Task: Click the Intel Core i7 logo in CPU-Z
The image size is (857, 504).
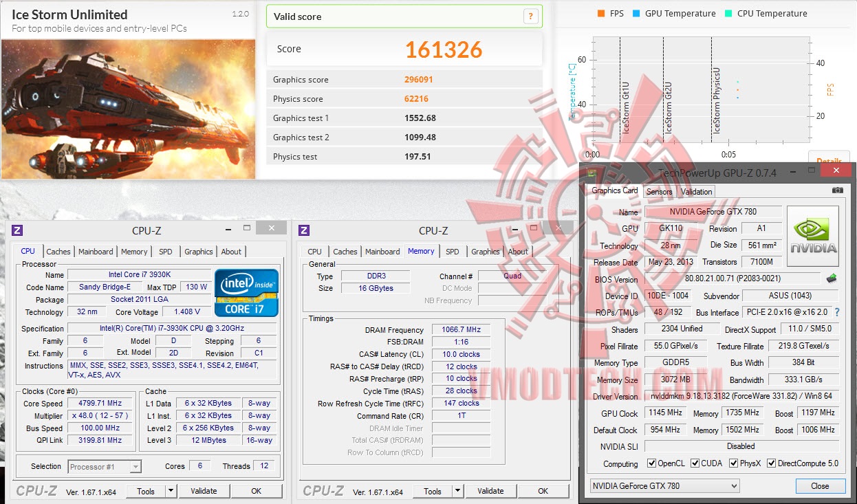Action: click(x=247, y=292)
